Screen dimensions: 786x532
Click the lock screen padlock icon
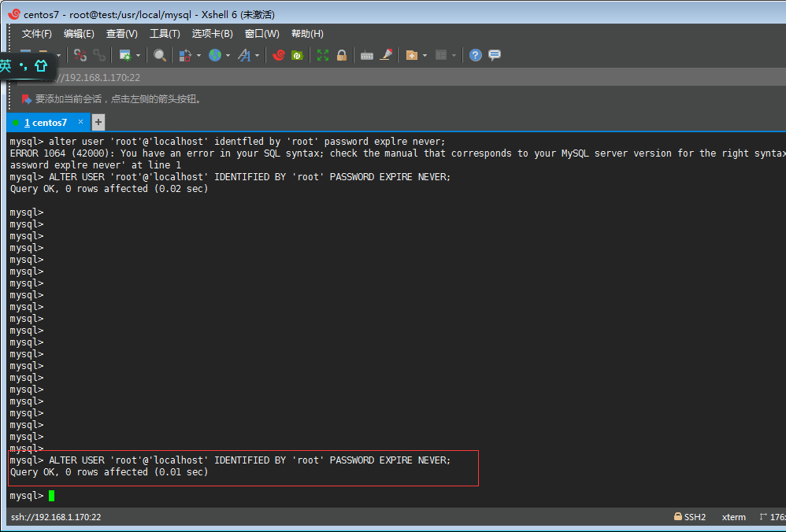point(342,55)
